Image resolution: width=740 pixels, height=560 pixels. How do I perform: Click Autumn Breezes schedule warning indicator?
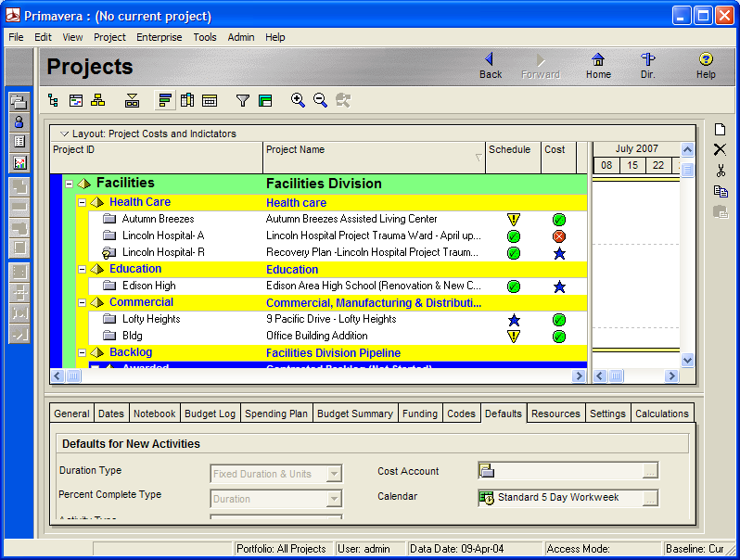point(514,220)
